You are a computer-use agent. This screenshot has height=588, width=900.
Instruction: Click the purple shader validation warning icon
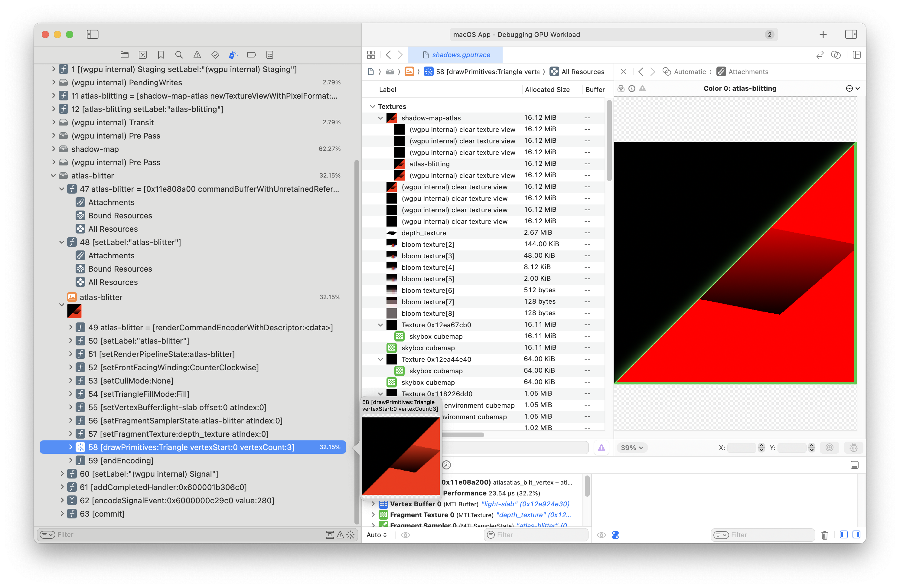pyautogui.click(x=601, y=448)
